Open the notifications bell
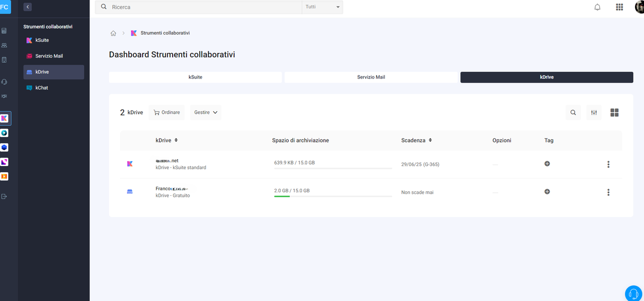The height and width of the screenshot is (301, 644). 597,7
